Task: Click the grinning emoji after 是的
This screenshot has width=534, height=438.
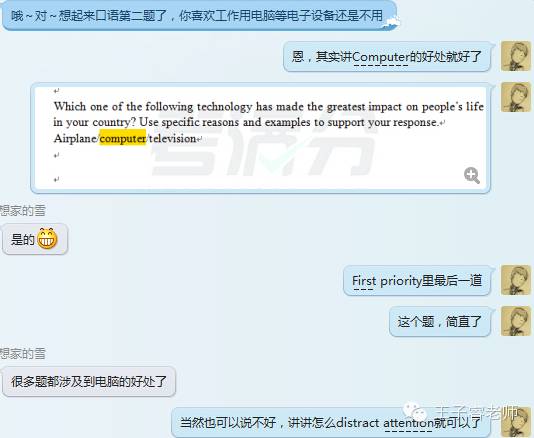Action: pos(47,238)
